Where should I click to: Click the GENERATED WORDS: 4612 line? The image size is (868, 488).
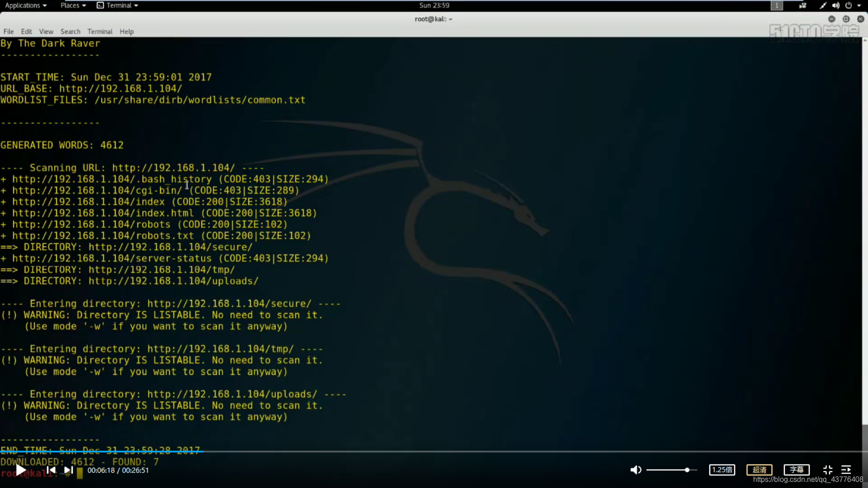point(62,145)
